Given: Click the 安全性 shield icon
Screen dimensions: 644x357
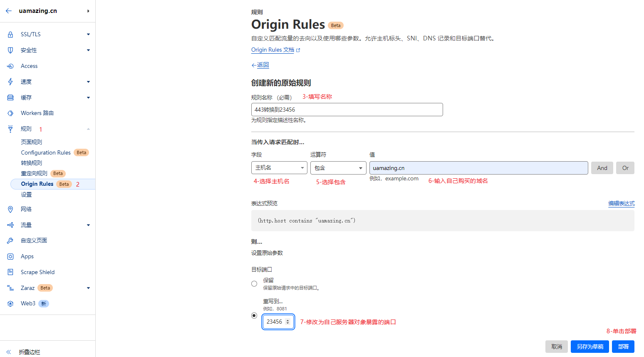Looking at the screenshot, I should [10, 50].
